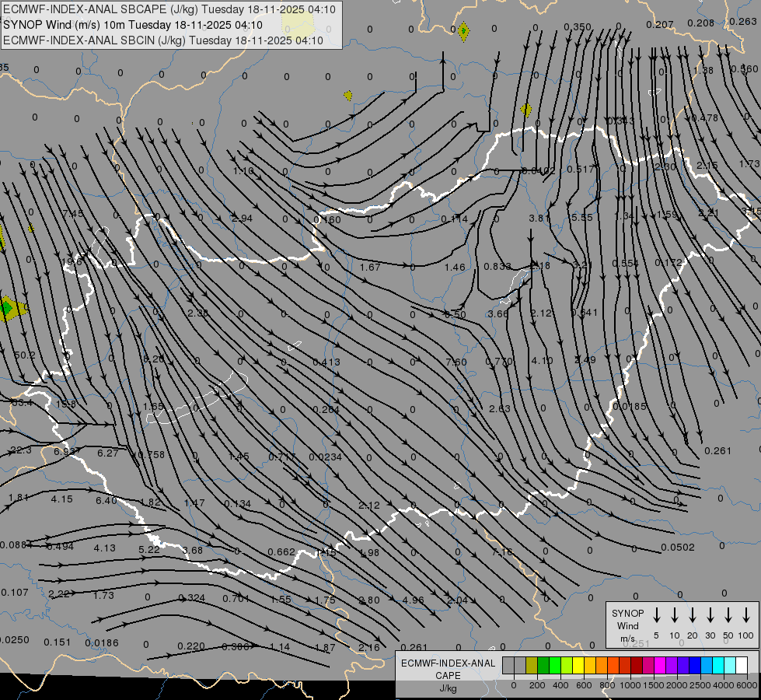Click the SBCAPE title line in header
761x700 pixels.
click(169, 9)
